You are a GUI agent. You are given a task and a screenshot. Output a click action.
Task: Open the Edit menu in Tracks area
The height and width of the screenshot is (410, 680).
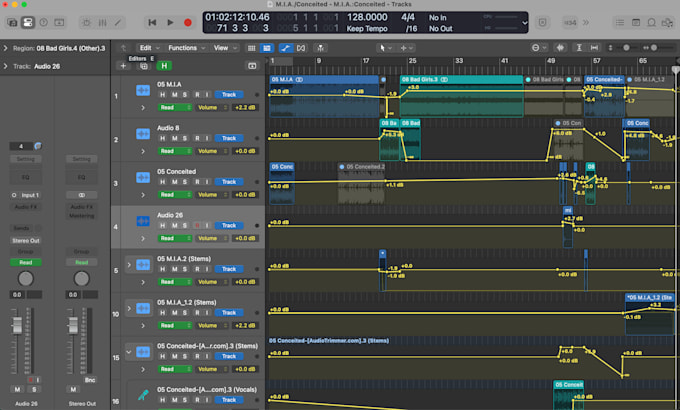click(x=149, y=48)
